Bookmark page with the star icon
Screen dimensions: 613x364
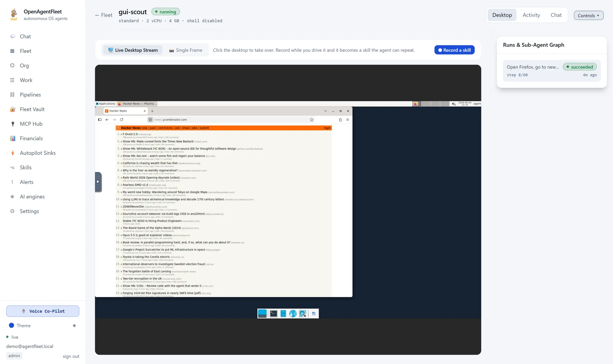click(x=312, y=120)
